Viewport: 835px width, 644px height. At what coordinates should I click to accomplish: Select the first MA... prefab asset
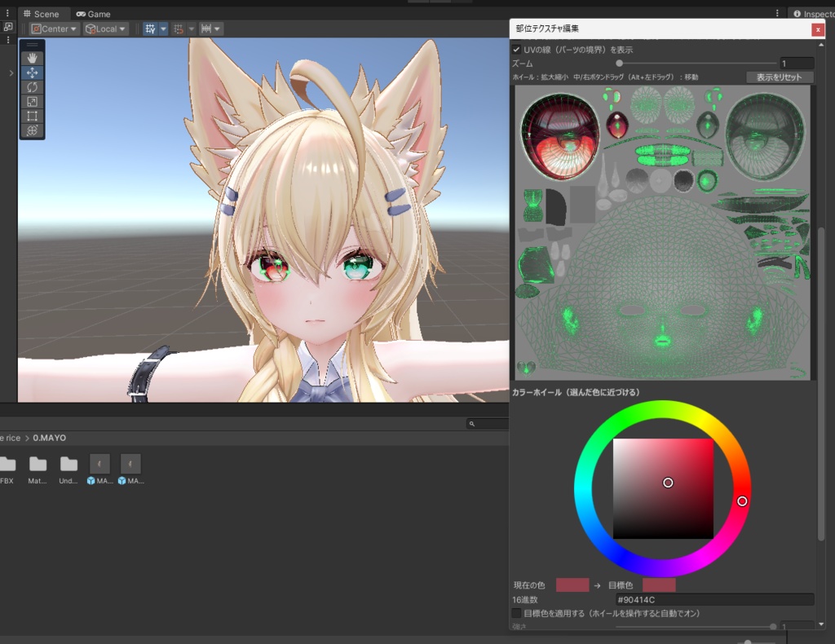99,469
